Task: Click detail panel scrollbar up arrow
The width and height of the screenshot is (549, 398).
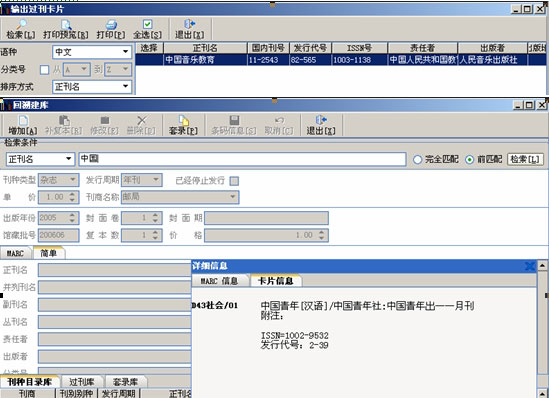Action: coord(542,266)
